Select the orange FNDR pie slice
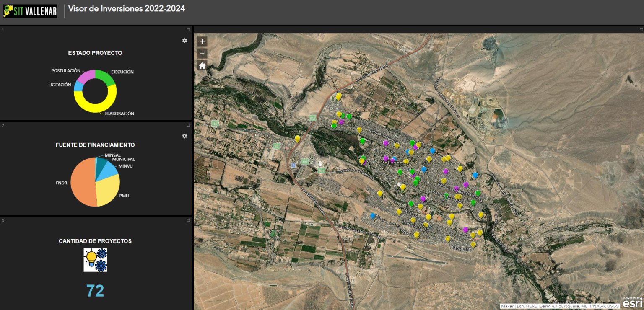The width and height of the screenshot is (644, 310). click(x=82, y=183)
